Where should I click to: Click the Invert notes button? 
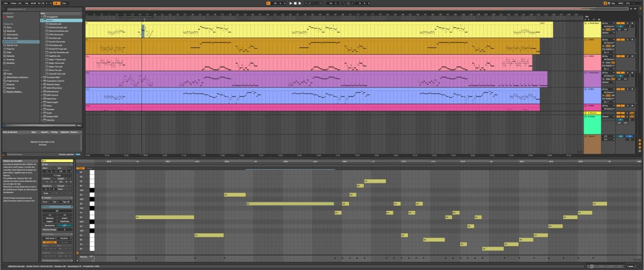pyautogui.click(x=65, y=218)
